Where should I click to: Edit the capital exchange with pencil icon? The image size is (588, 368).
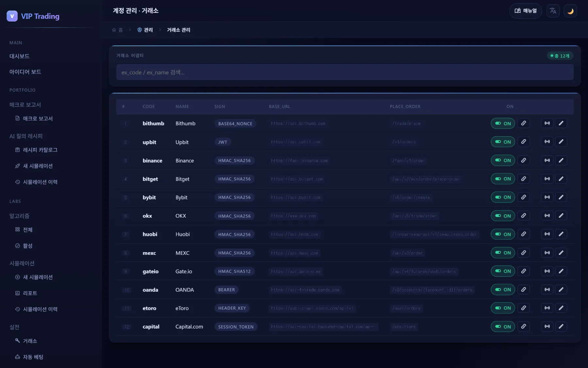tap(561, 327)
